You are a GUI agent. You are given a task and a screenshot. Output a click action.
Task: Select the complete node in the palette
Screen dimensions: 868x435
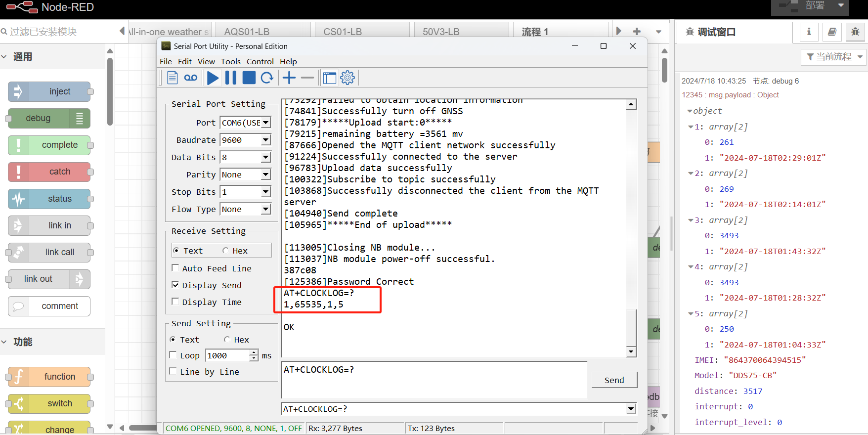click(49, 145)
